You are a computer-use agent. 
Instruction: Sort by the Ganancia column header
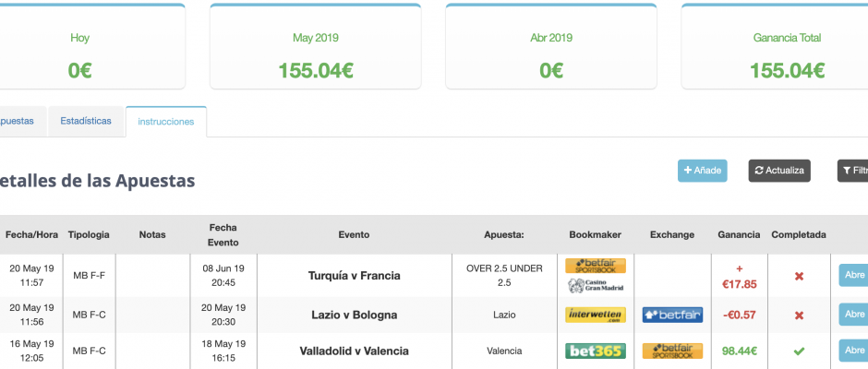(739, 234)
